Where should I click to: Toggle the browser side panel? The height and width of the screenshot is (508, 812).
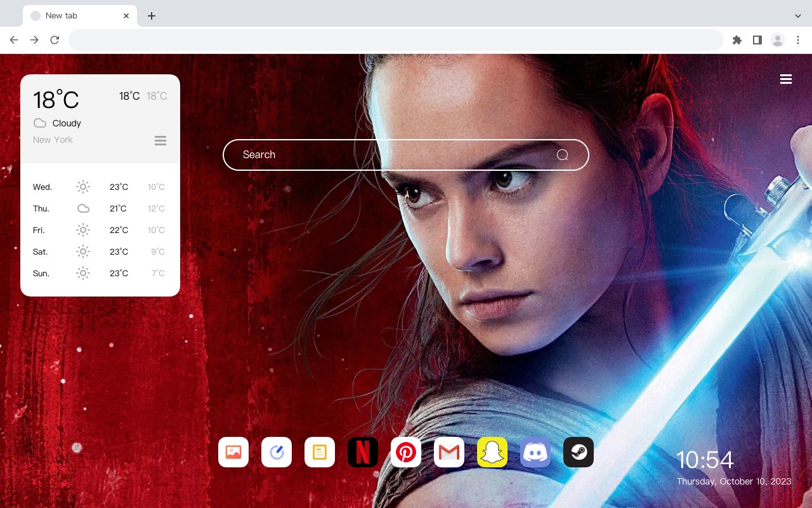pyautogui.click(x=757, y=40)
